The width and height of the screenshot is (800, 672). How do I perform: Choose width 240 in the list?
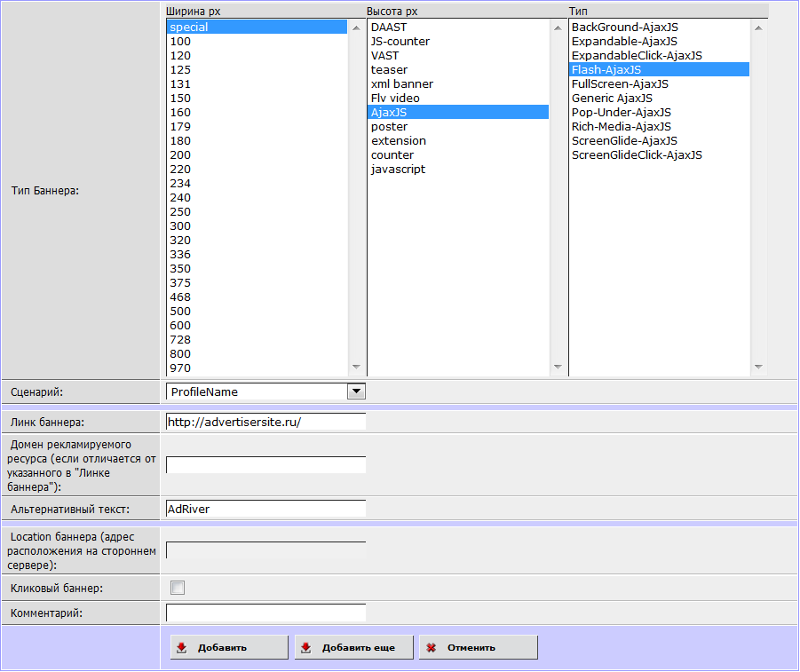tap(257, 197)
